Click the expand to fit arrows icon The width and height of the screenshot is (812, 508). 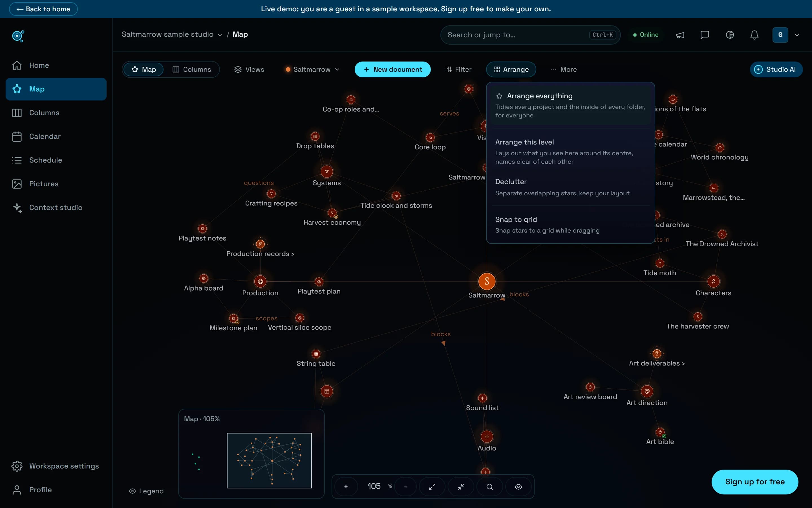pyautogui.click(x=432, y=487)
